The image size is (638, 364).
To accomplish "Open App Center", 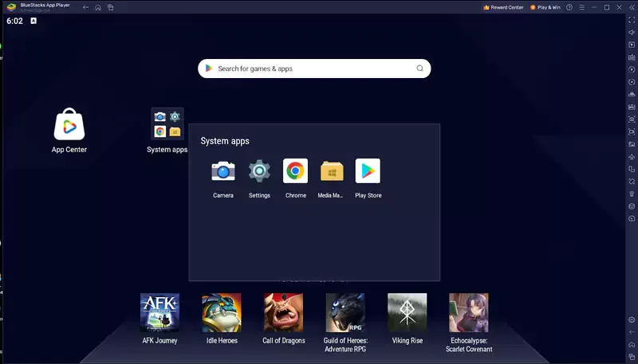I will pyautogui.click(x=69, y=124).
